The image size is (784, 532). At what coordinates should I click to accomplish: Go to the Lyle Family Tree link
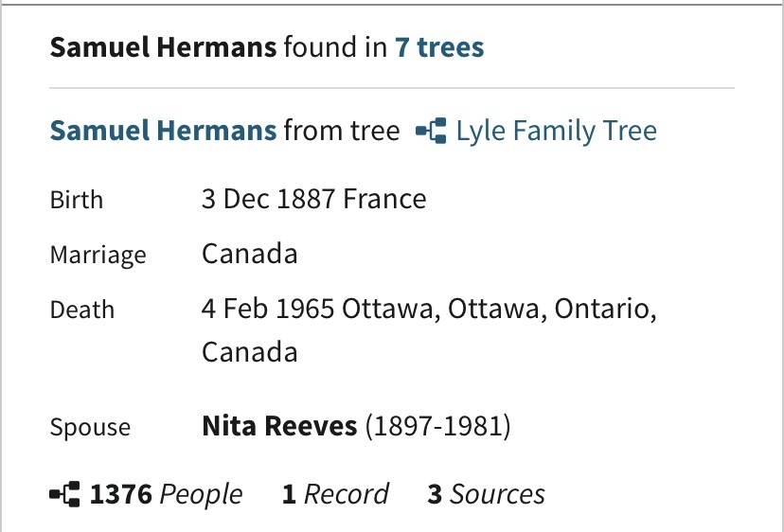tap(556, 131)
